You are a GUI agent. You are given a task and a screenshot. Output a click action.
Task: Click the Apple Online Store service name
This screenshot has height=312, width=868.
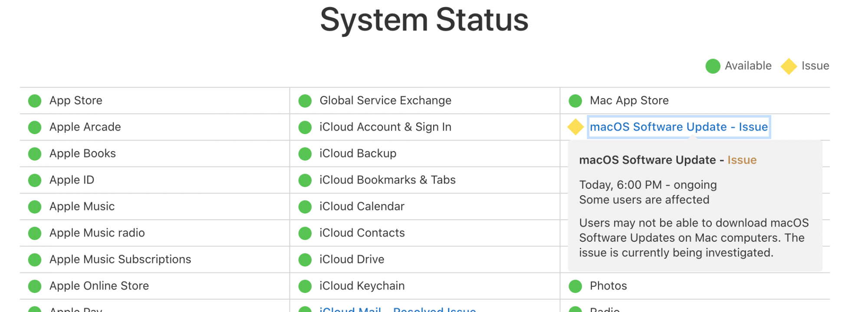[99, 286]
